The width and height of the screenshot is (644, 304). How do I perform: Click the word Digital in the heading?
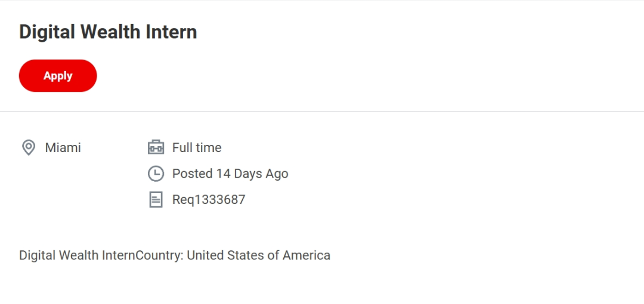[x=47, y=32]
